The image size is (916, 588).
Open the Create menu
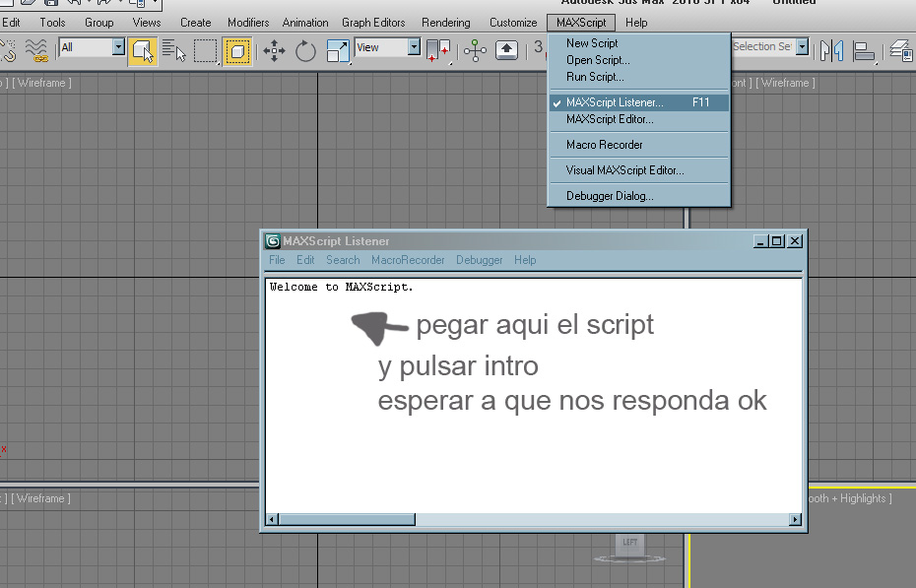(195, 23)
